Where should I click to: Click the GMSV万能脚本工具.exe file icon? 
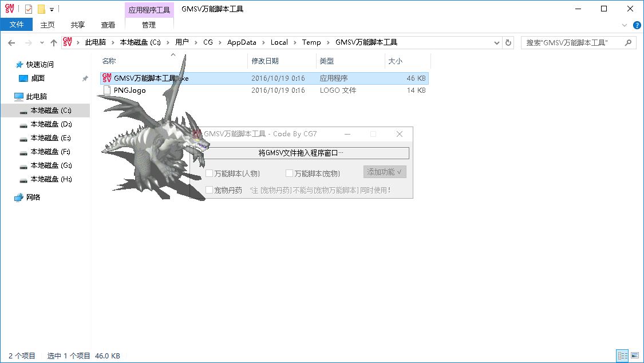(106, 78)
